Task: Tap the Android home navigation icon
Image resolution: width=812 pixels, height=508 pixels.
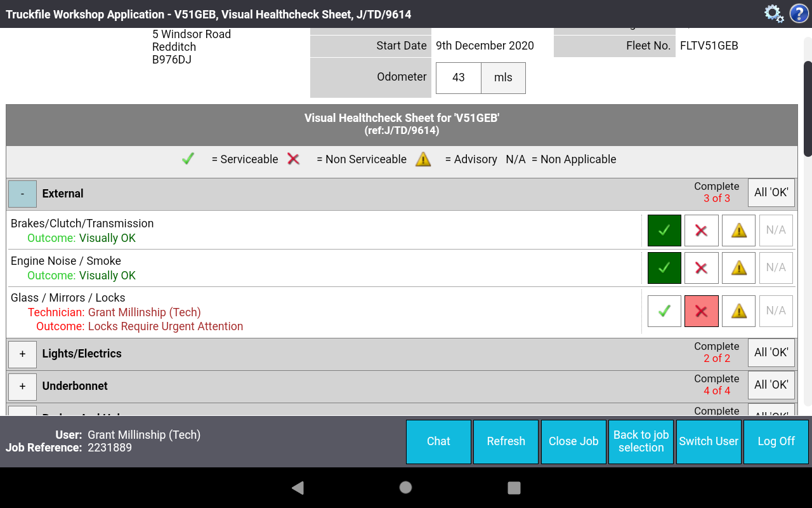Action: (406, 488)
